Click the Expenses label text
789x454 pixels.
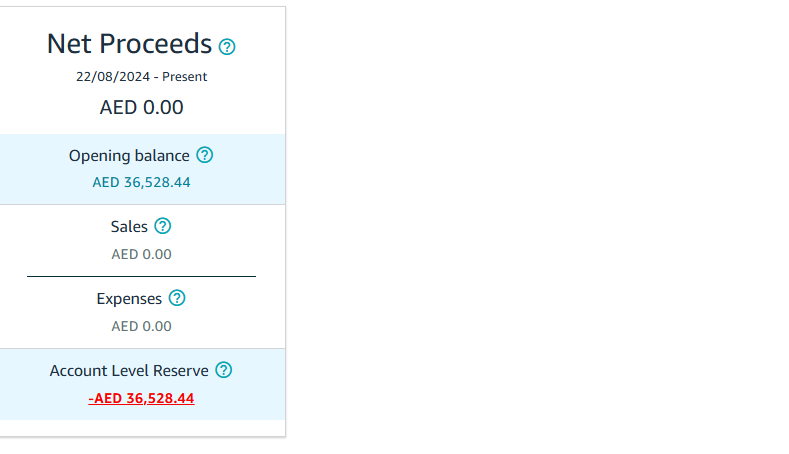pyautogui.click(x=129, y=299)
